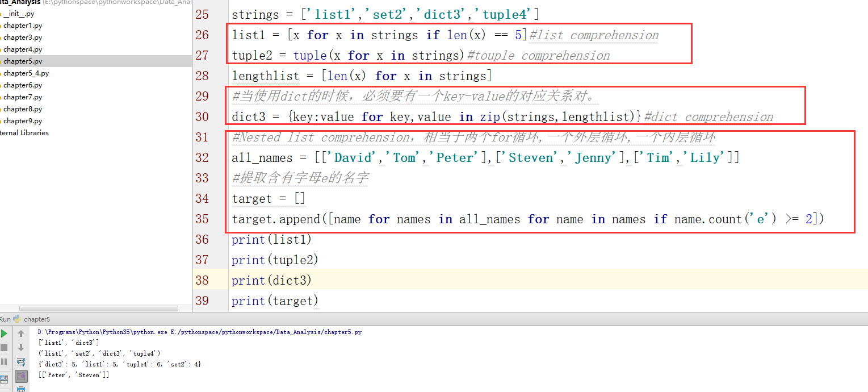Open chapter6.py in project tree
Viewport: 868px width, 392px height.
click(22, 85)
